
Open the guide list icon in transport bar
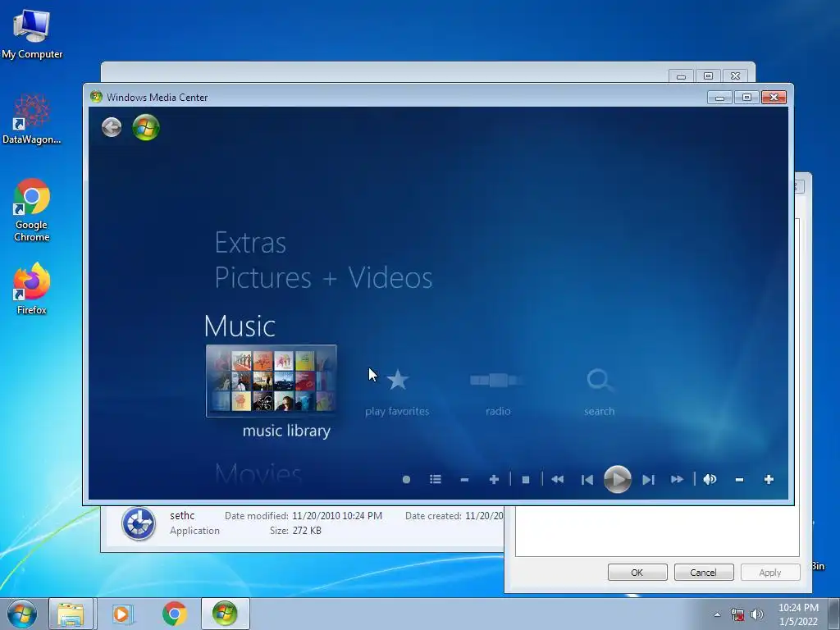pyautogui.click(x=436, y=479)
